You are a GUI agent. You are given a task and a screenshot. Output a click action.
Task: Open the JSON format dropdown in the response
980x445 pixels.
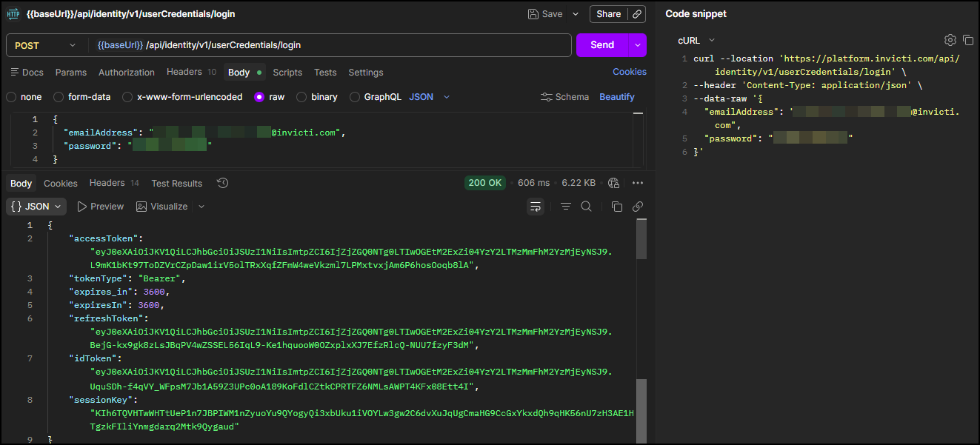pyautogui.click(x=36, y=207)
